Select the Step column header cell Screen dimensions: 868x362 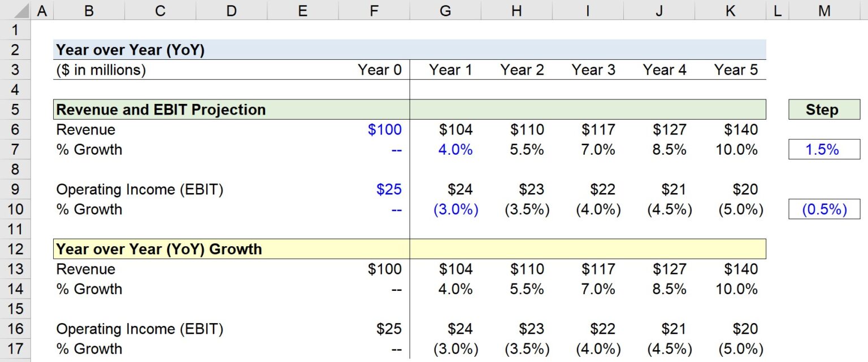pos(823,110)
